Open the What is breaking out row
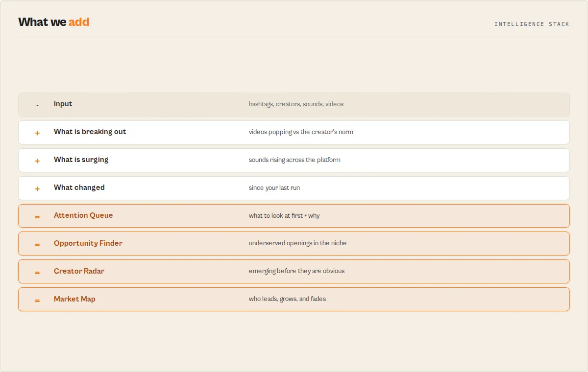 click(294, 132)
